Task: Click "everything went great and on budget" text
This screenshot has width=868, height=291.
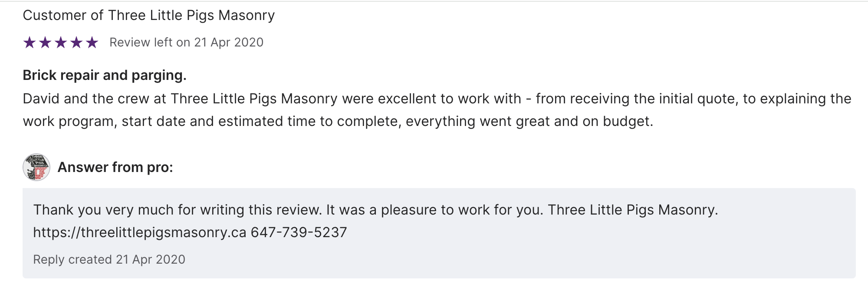Action: (529, 122)
